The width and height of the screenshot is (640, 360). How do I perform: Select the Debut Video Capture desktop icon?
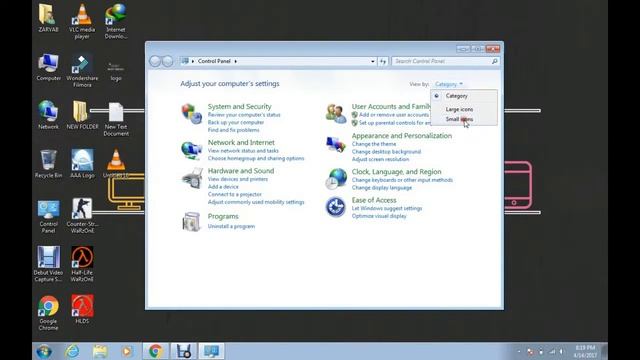click(x=48, y=264)
